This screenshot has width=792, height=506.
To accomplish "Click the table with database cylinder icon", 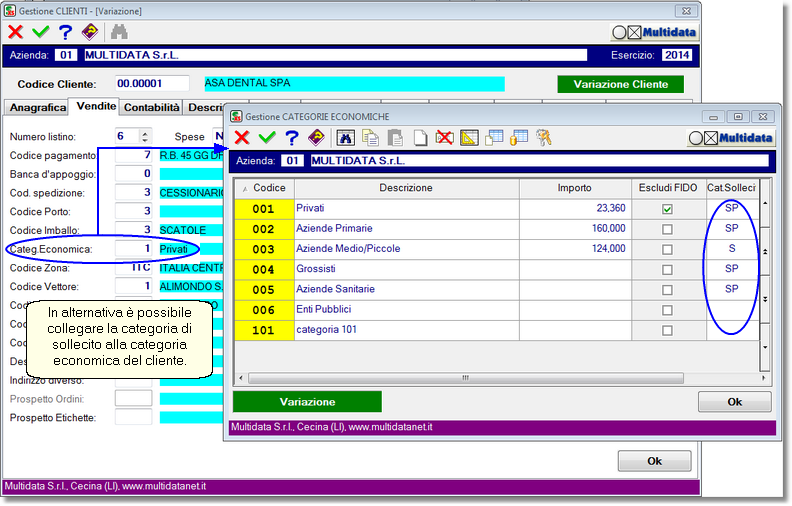I will click(x=519, y=137).
